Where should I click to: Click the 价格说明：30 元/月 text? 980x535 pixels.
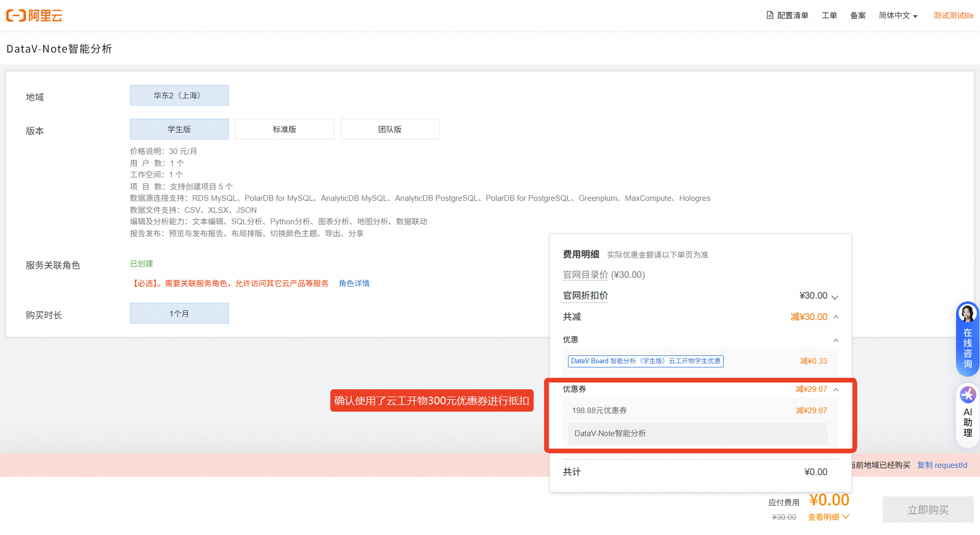coord(163,151)
